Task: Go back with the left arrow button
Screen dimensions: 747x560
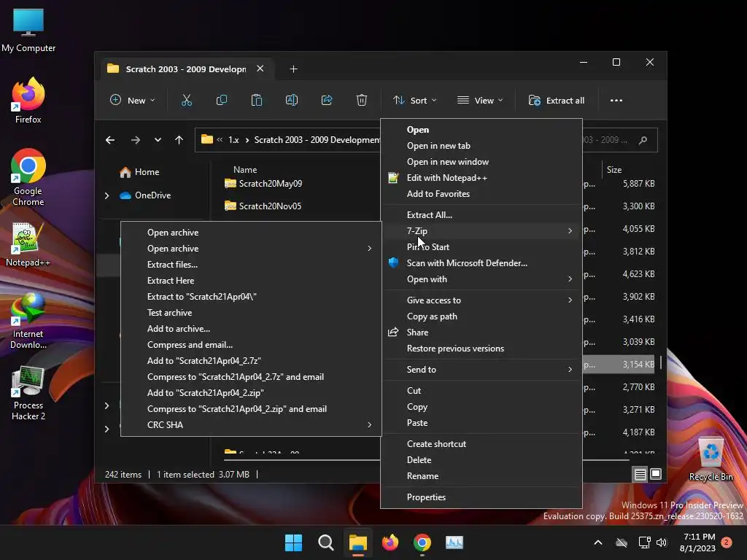Action: click(x=110, y=140)
